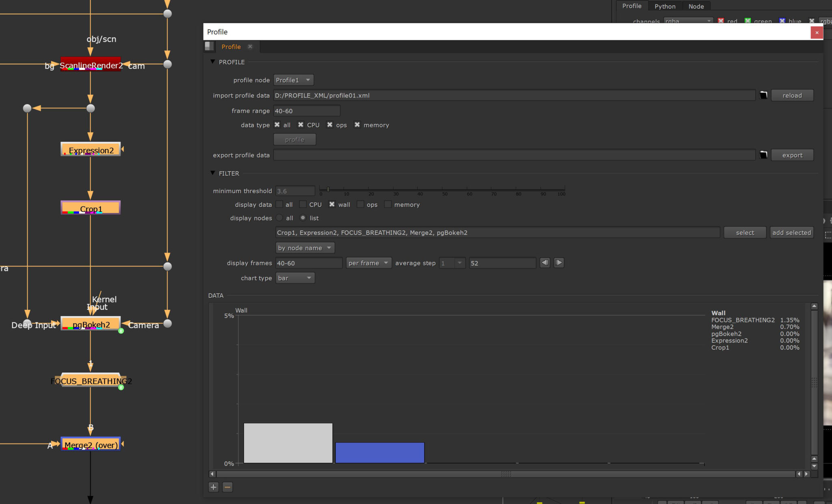Click the export profile data folder icon
The width and height of the screenshot is (832, 504).
pyautogui.click(x=763, y=155)
